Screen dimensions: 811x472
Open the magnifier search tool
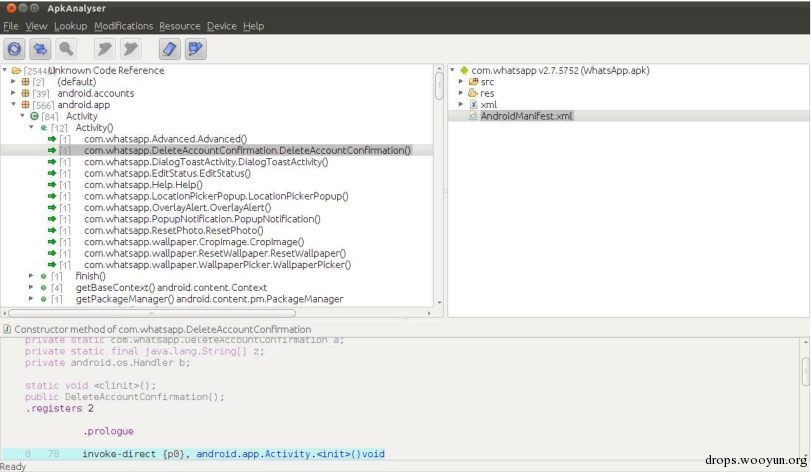click(x=66, y=49)
